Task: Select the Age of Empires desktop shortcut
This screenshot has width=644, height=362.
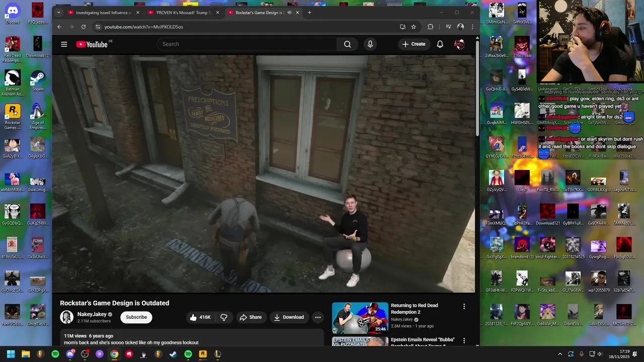Action: click(38, 117)
